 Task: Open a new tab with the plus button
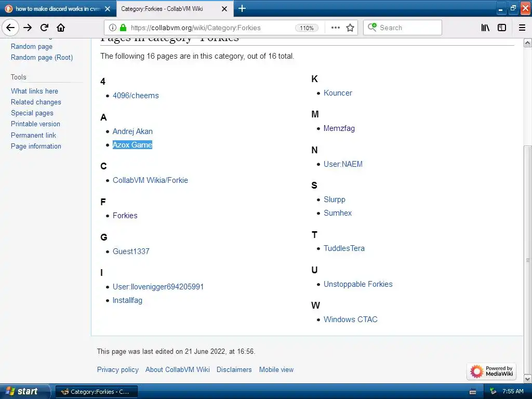[x=242, y=8]
